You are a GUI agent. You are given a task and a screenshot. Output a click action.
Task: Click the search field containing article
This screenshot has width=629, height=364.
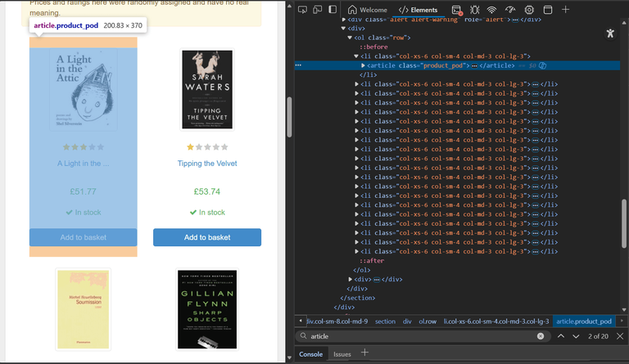(x=422, y=336)
